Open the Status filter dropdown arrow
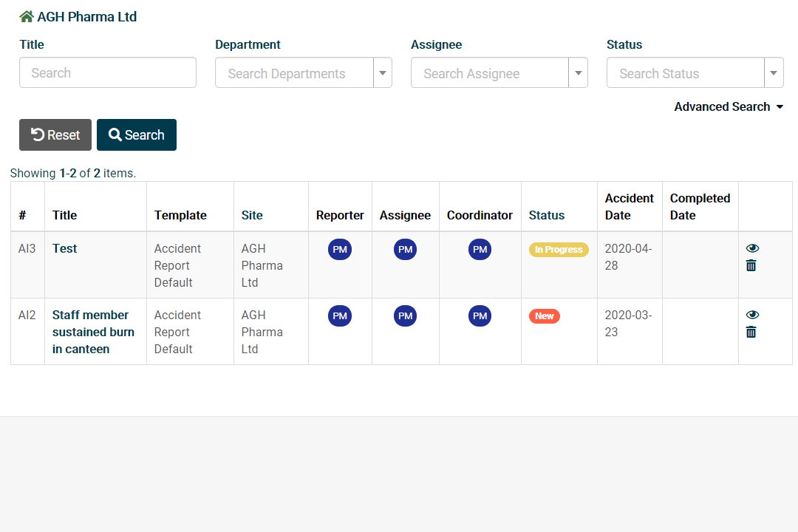Image resolution: width=798 pixels, height=532 pixels. pos(774,73)
